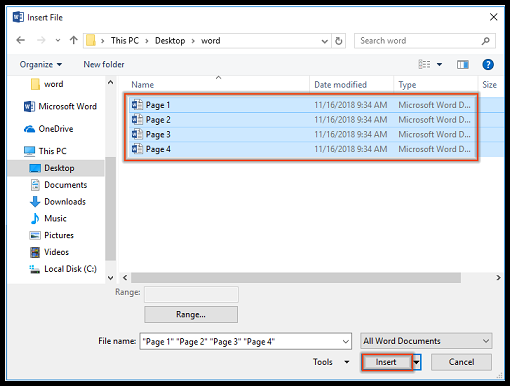This screenshot has width=510, height=386.
Task: Toggle the preview pane
Action: (463, 64)
